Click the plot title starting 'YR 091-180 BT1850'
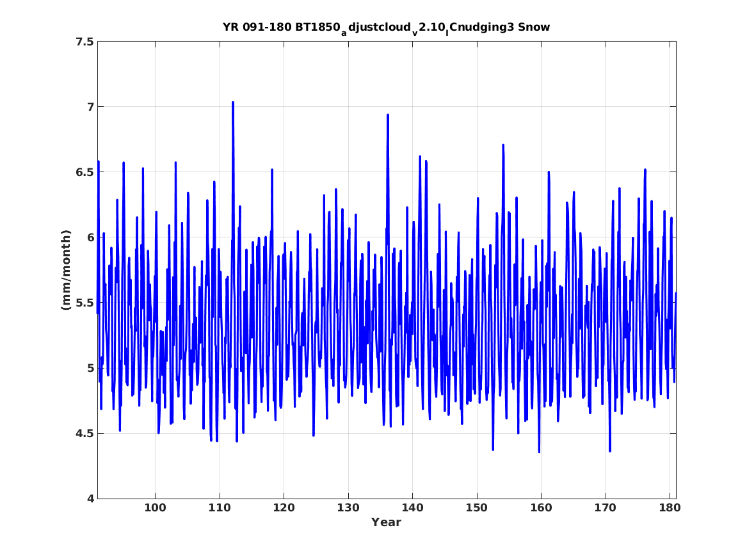Screen dimensions: 747x560 pyautogui.click(x=386, y=28)
